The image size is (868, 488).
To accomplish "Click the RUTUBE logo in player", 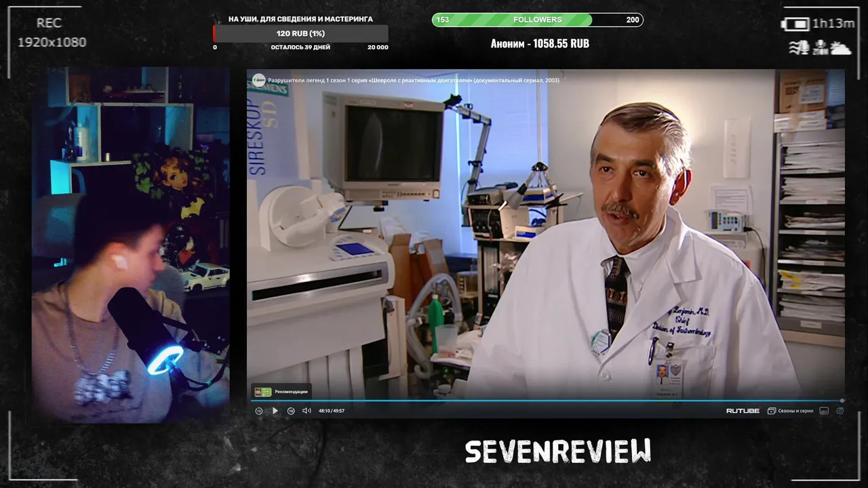I will [x=743, y=411].
